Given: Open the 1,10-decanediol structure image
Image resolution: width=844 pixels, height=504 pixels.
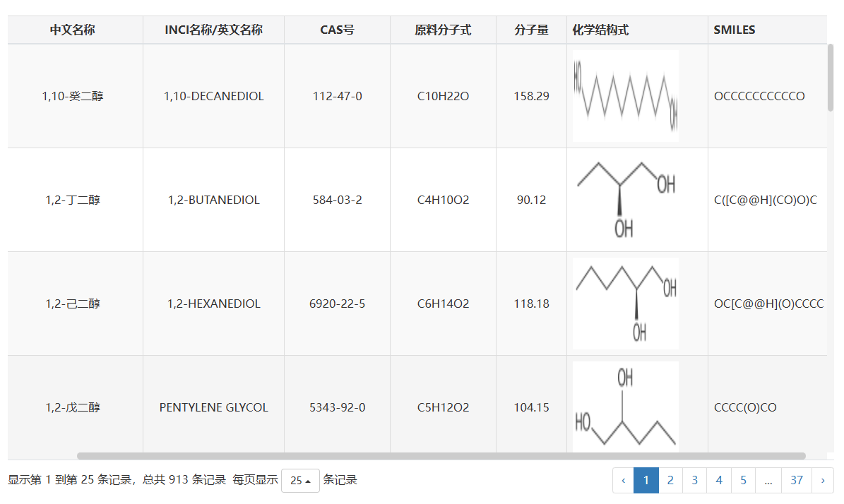Looking at the screenshot, I should tap(626, 96).
